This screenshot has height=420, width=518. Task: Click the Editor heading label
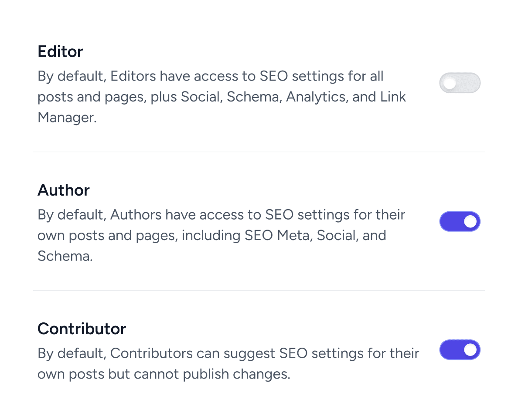pos(60,51)
